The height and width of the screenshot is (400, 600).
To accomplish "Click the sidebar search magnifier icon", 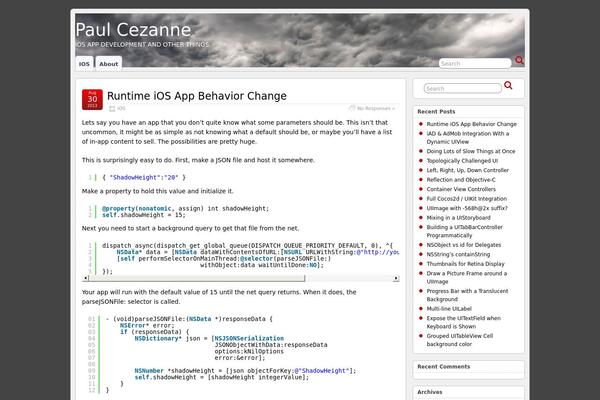I will pos(508,85).
